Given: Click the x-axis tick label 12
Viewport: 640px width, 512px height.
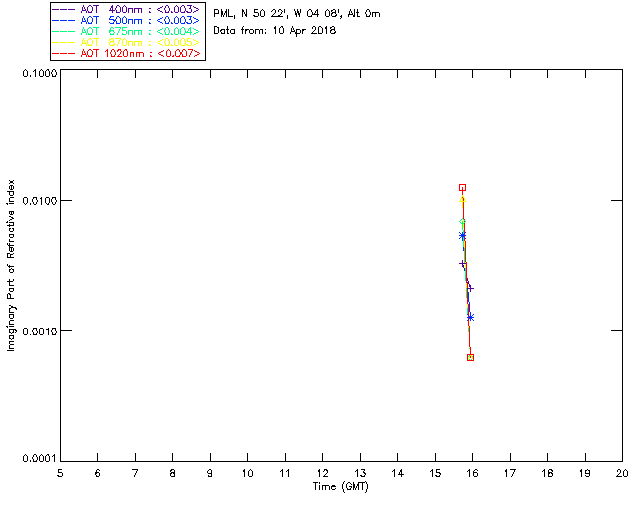Looking at the screenshot, I should pyautogui.click(x=322, y=474).
